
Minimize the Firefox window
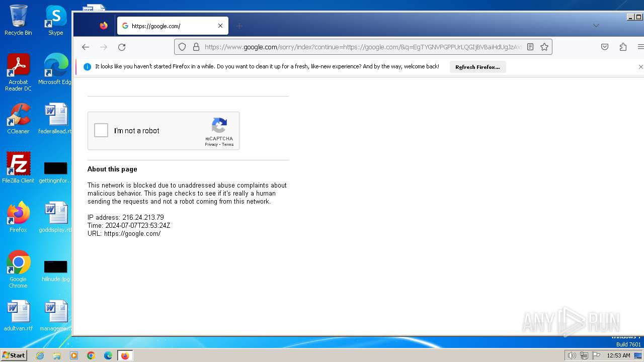pyautogui.click(x=630, y=17)
